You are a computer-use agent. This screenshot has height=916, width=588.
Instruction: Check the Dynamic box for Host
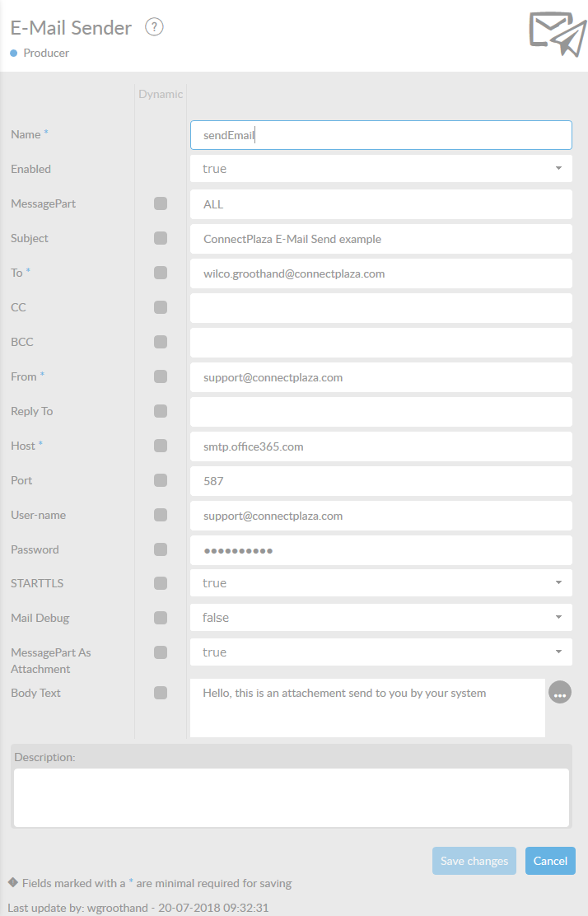point(161,446)
